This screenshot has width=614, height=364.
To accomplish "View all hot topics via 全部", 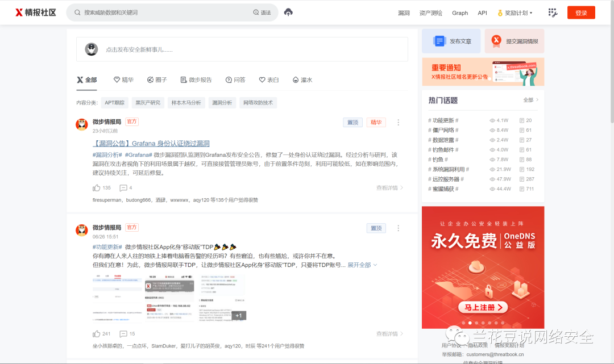I will point(530,100).
